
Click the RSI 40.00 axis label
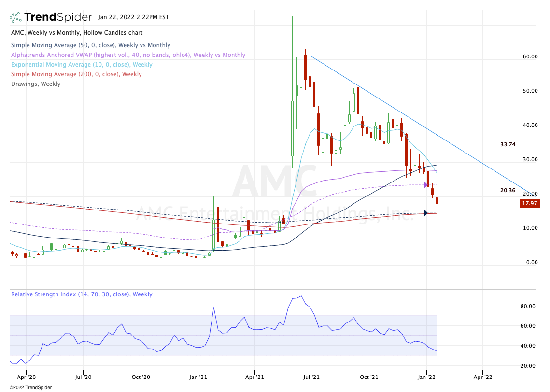point(528,346)
